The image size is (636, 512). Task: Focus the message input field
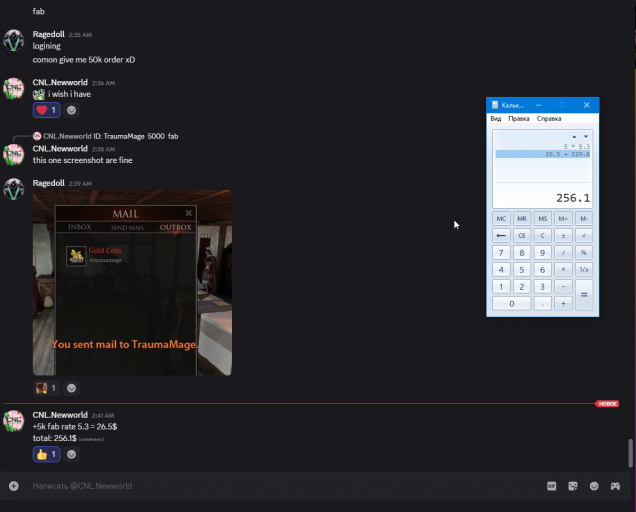[x=284, y=486]
